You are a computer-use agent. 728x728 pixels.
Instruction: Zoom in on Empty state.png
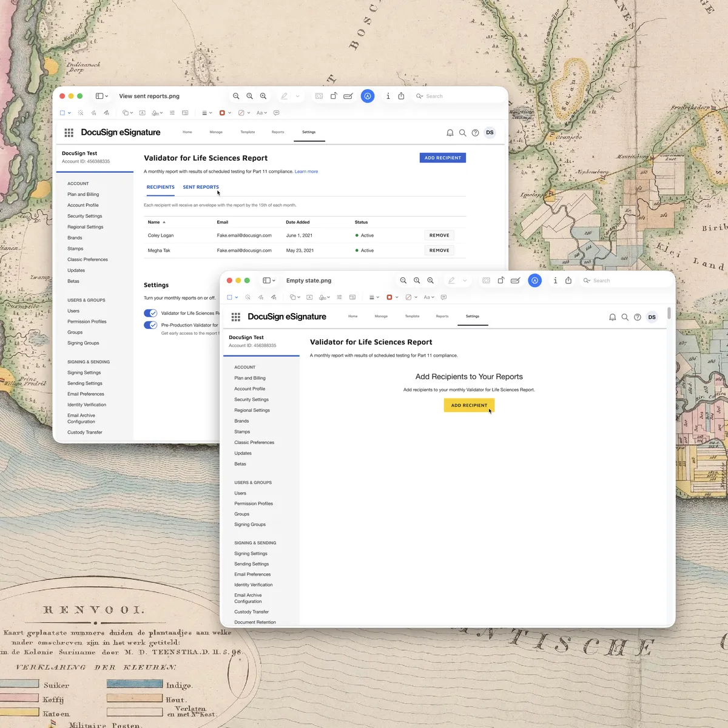click(430, 280)
